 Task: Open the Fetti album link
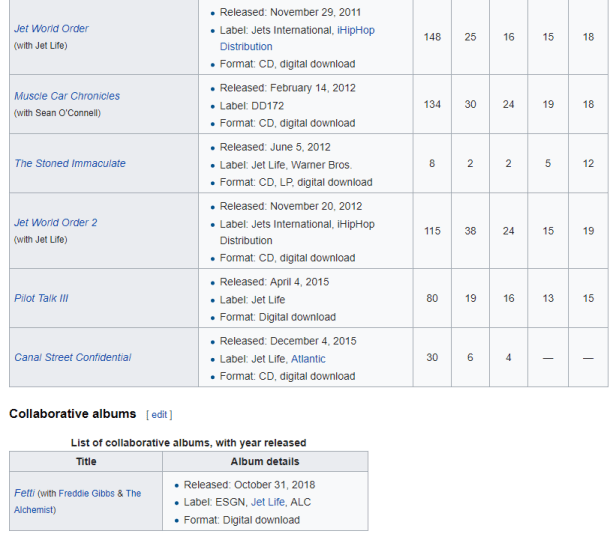[24, 493]
